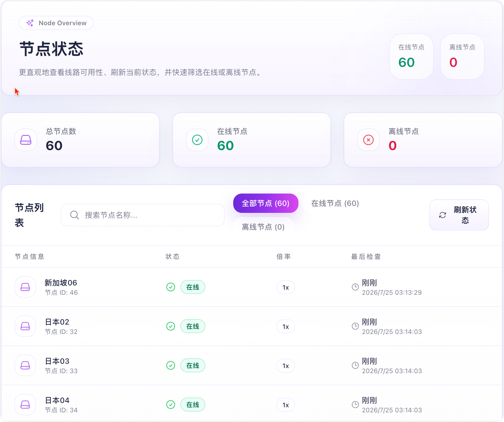Screen dimensions: 504x422
Task: Click green status check for 日本03
Action: [x=171, y=365]
